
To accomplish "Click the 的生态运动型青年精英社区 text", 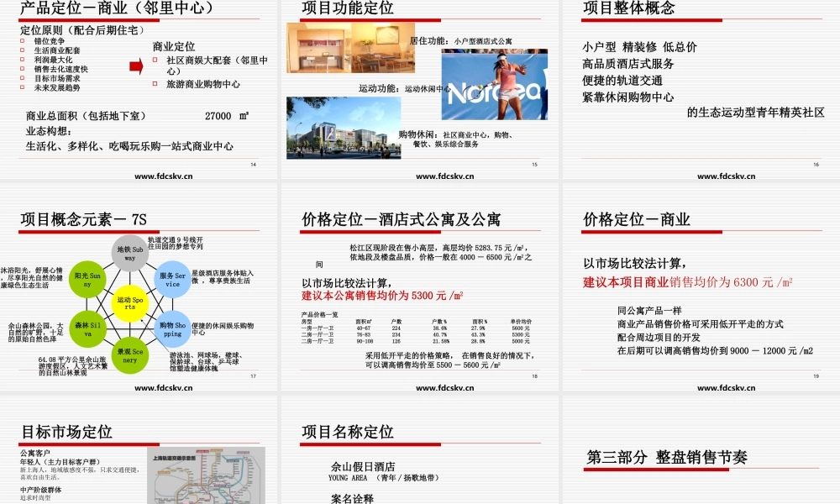I will [x=756, y=113].
